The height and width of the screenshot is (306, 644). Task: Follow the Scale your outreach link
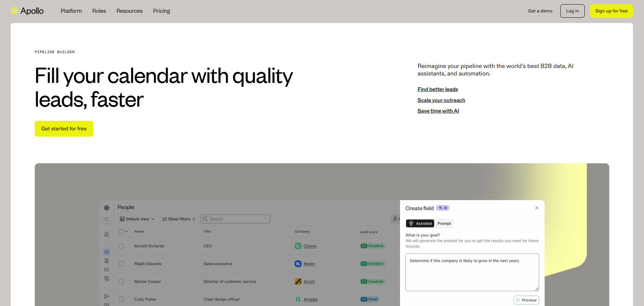click(441, 100)
